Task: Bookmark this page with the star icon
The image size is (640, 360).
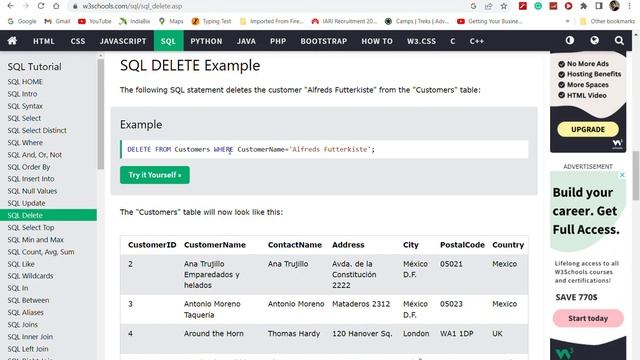Action: tap(504, 6)
